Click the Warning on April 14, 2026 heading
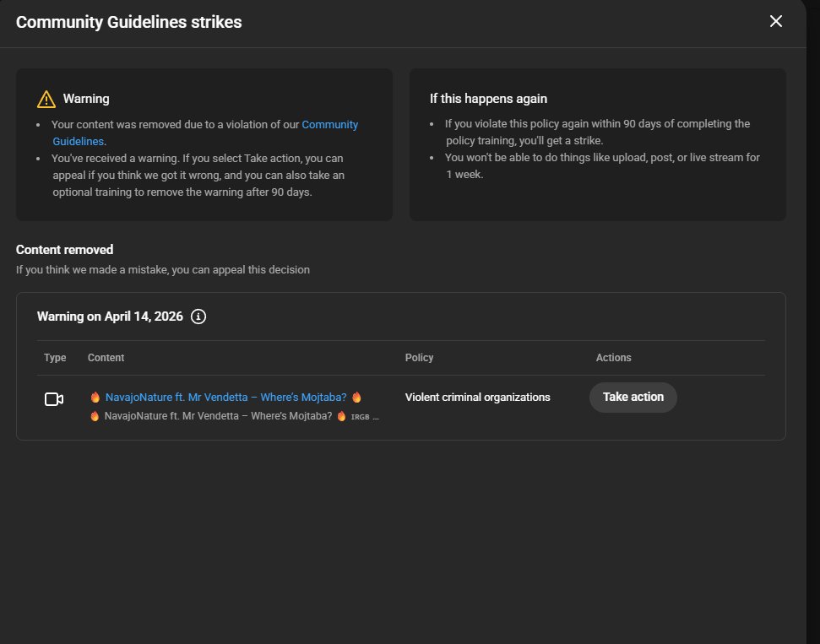The width and height of the screenshot is (820, 644). pos(110,317)
